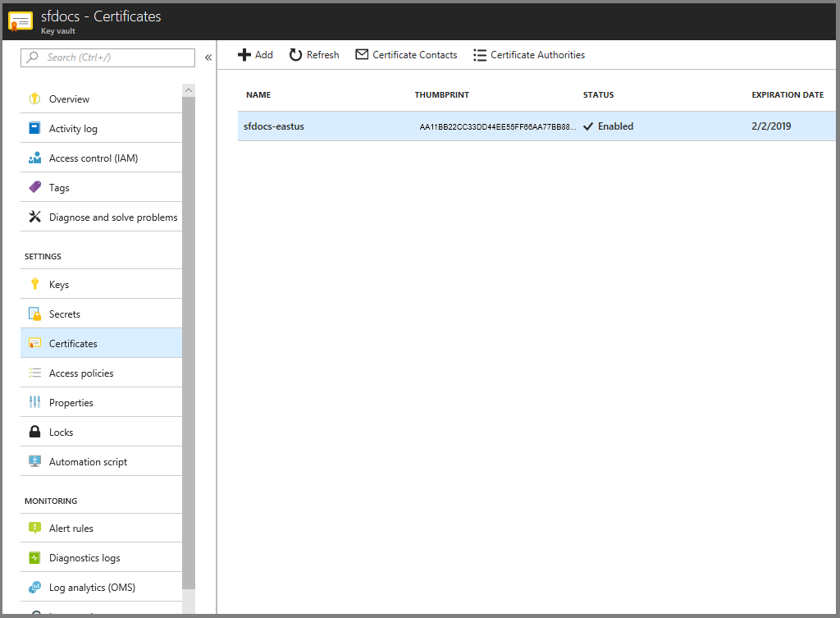This screenshot has width=840, height=618.
Task: Click inside the Search (Ctrl+/) field
Action: (x=107, y=57)
